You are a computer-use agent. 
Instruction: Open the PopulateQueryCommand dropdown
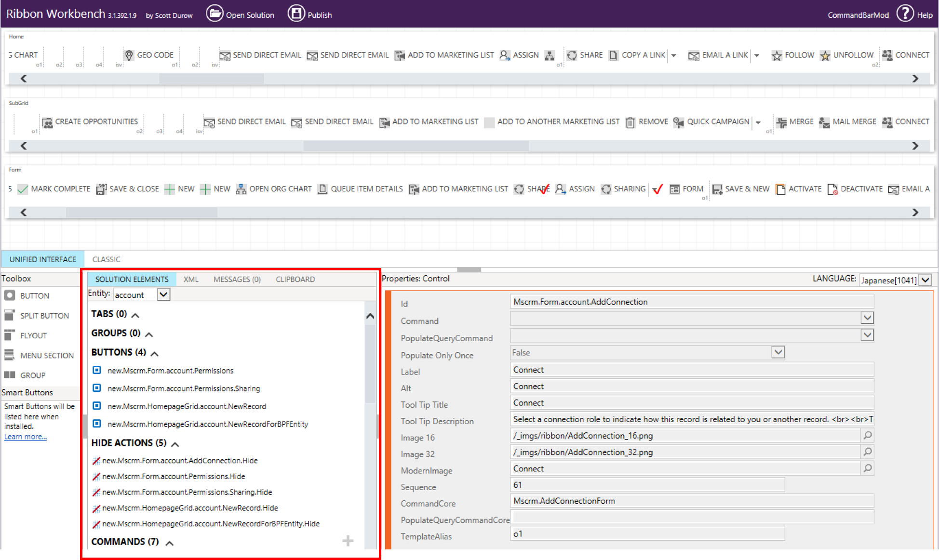click(x=867, y=335)
